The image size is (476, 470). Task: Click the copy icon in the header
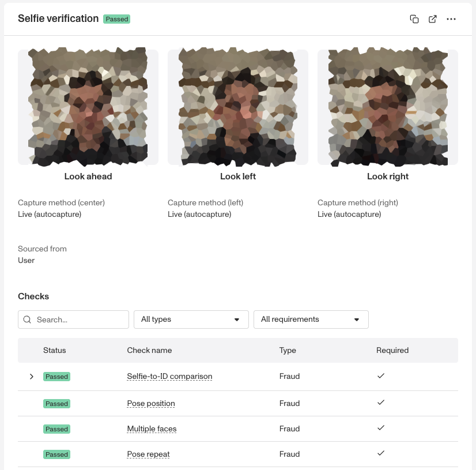pos(414,19)
